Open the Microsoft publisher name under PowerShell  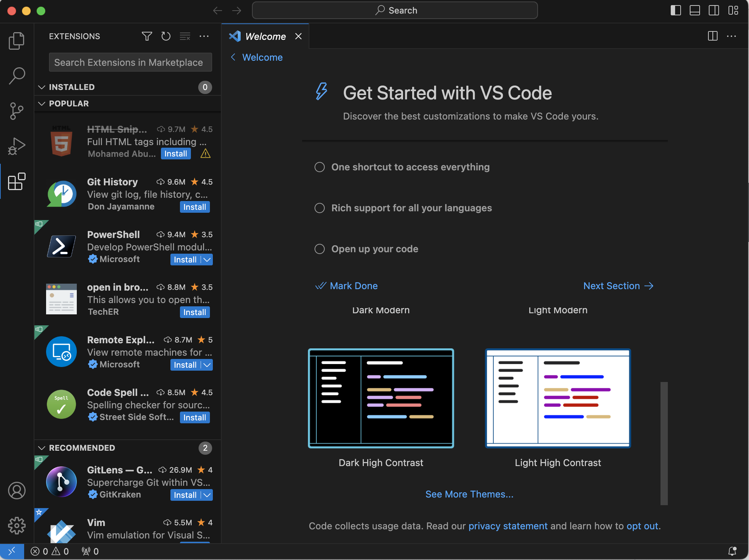(119, 259)
